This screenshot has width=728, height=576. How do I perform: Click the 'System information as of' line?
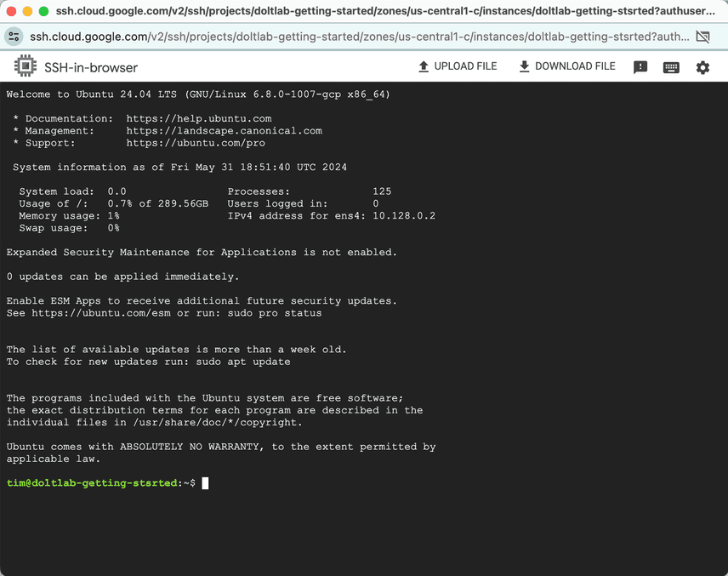tap(179, 168)
